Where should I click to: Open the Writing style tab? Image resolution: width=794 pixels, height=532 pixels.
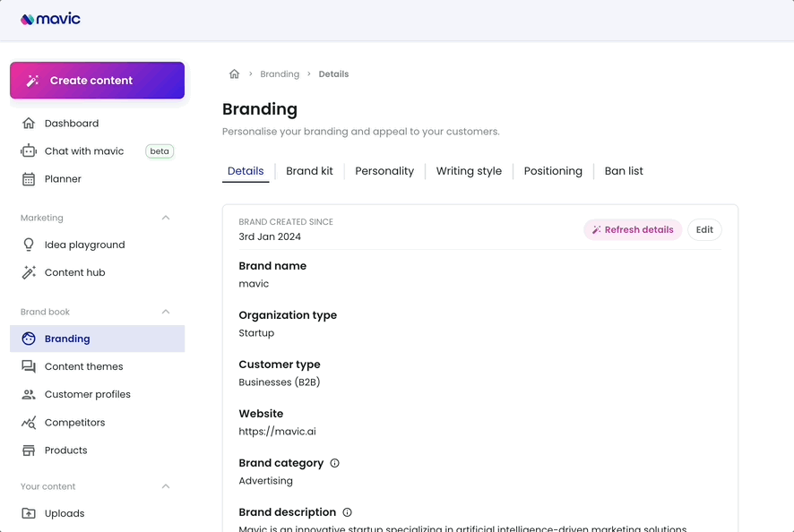coord(469,171)
